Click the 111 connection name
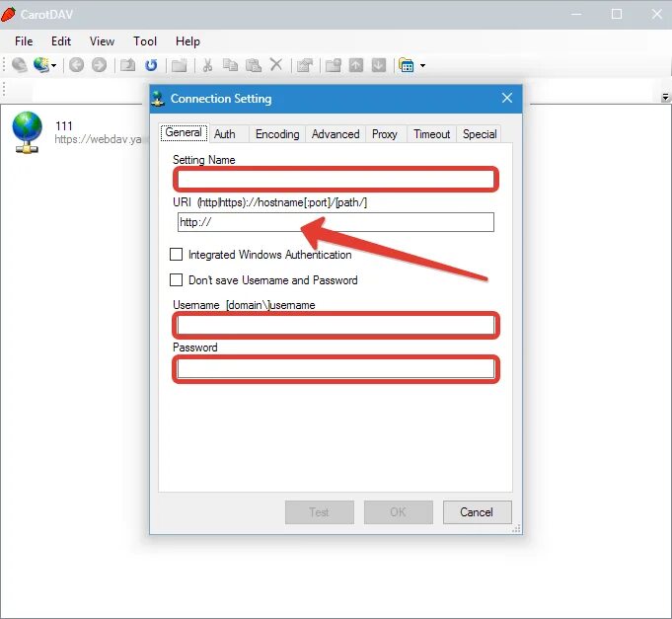This screenshot has width=672, height=619. (64, 126)
